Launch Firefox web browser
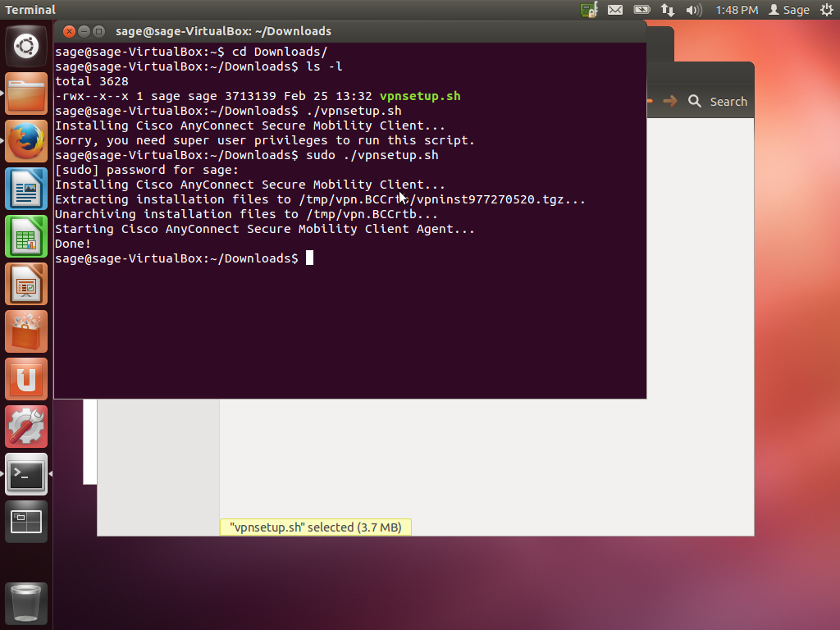This screenshot has height=630, width=840. pyautogui.click(x=26, y=141)
